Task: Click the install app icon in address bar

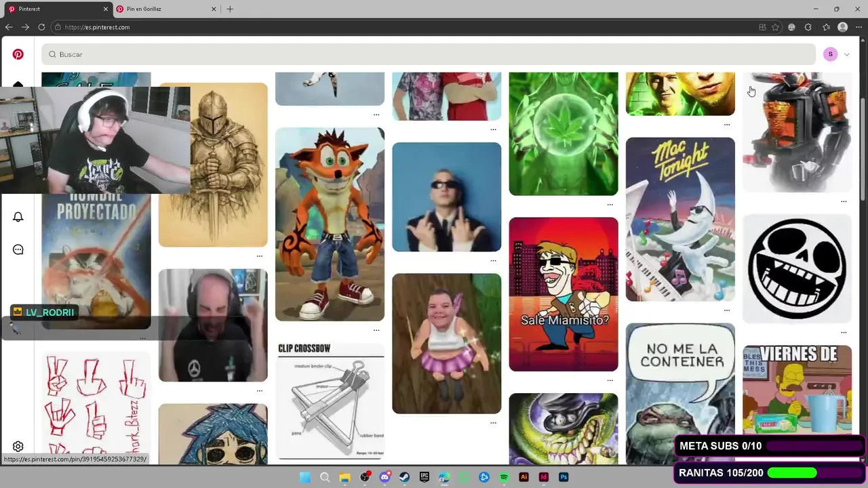Action: pyautogui.click(x=762, y=27)
